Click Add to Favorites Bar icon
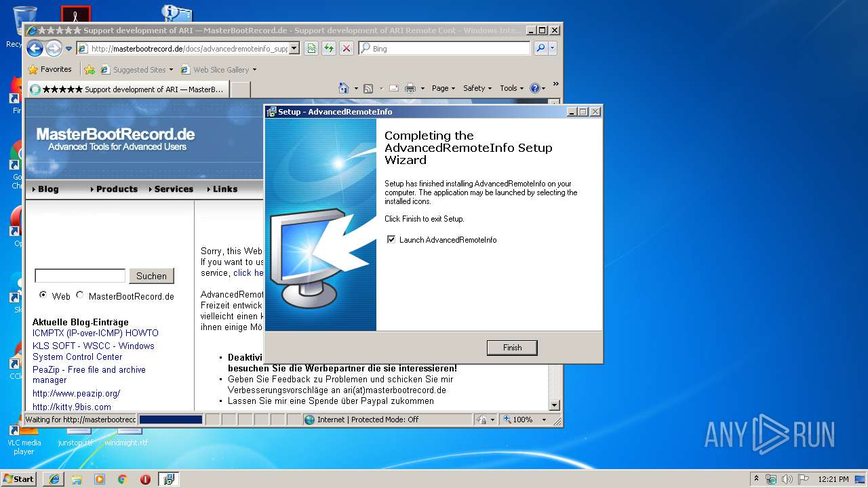868x488 pixels. pyautogui.click(x=90, y=69)
